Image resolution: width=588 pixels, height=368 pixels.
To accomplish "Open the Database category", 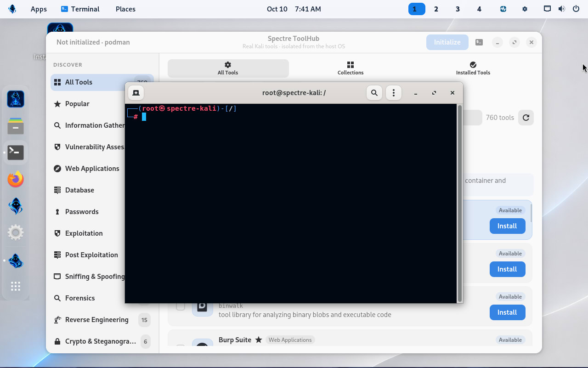I will point(102,190).
